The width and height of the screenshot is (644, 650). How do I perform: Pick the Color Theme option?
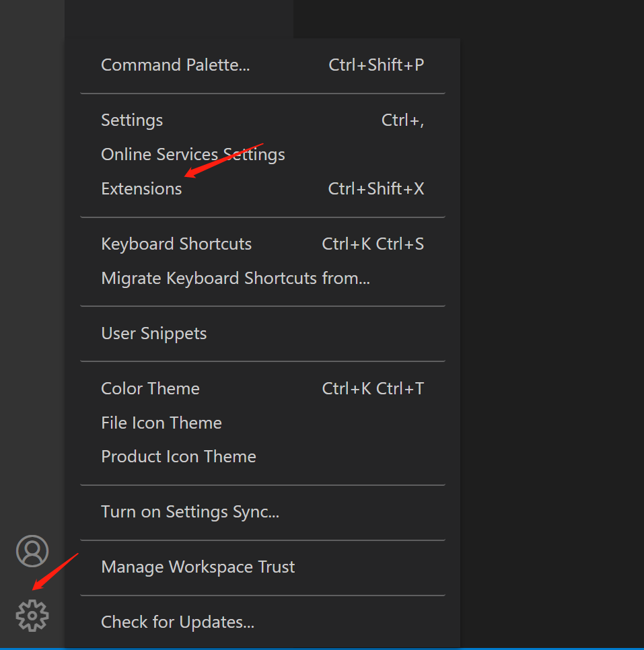(150, 389)
